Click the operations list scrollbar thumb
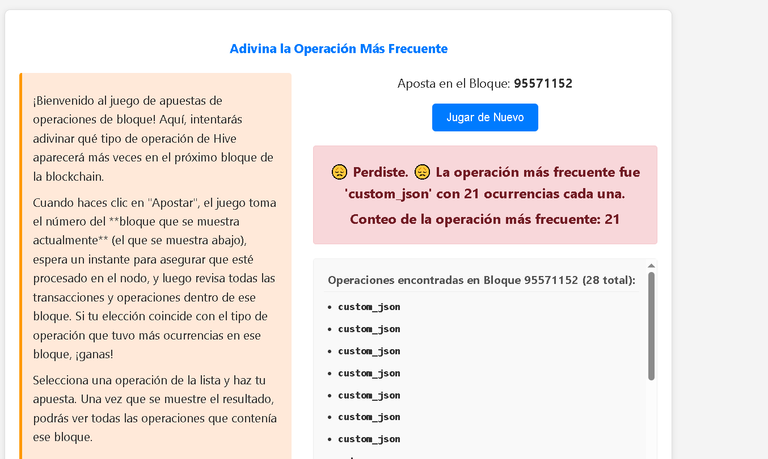This screenshot has height=459, width=768. click(x=651, y=326)
